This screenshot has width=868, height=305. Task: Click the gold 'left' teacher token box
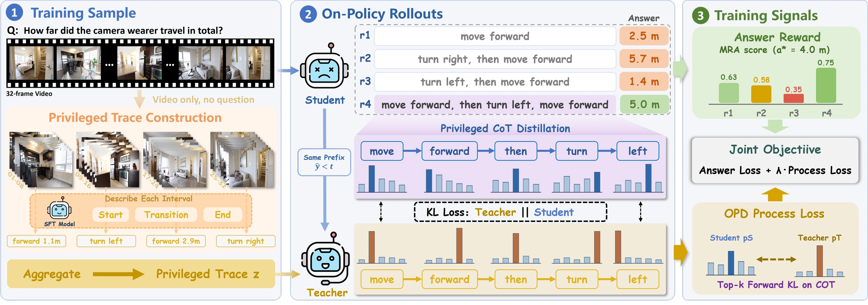tap(638, 279)
